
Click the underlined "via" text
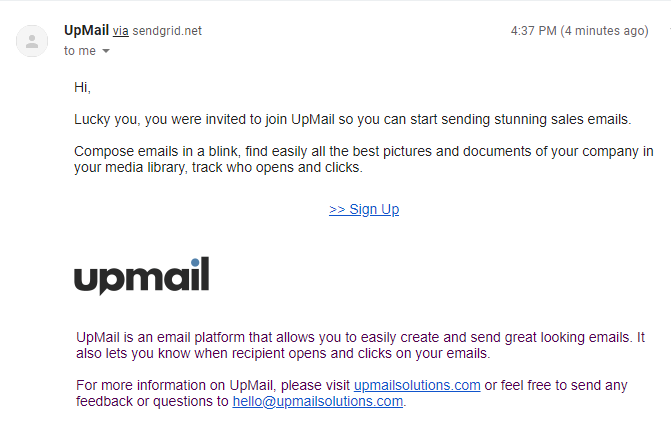point(120,31)
